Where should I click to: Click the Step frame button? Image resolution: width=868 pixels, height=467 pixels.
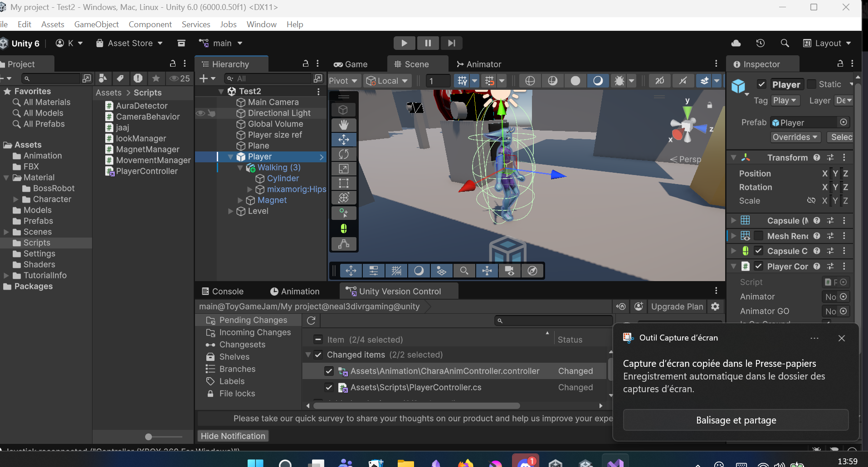(x=451, y=43)
